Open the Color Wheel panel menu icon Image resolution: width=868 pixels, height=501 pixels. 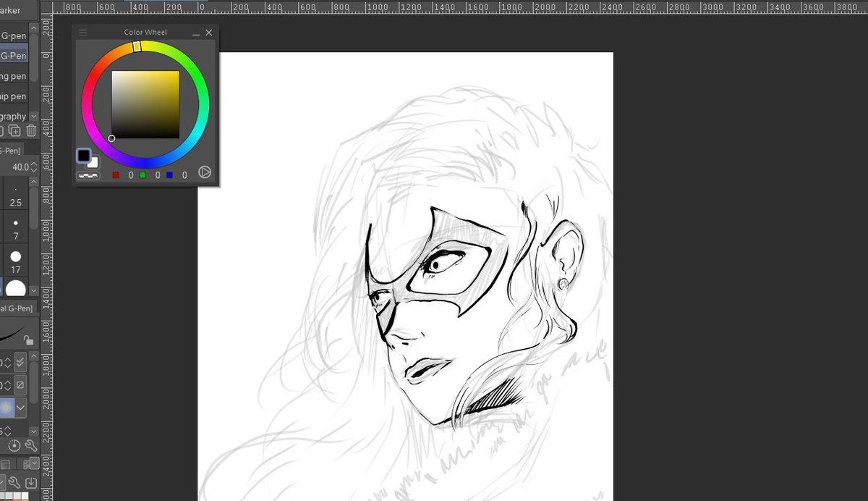[82, 33]
